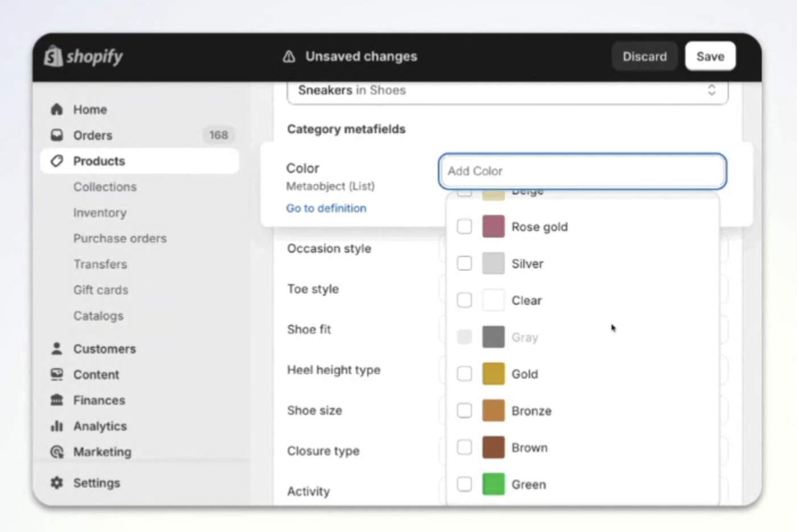Click the Shoe fit metafield label
The image size is (797, 532).
pos(309,329)
